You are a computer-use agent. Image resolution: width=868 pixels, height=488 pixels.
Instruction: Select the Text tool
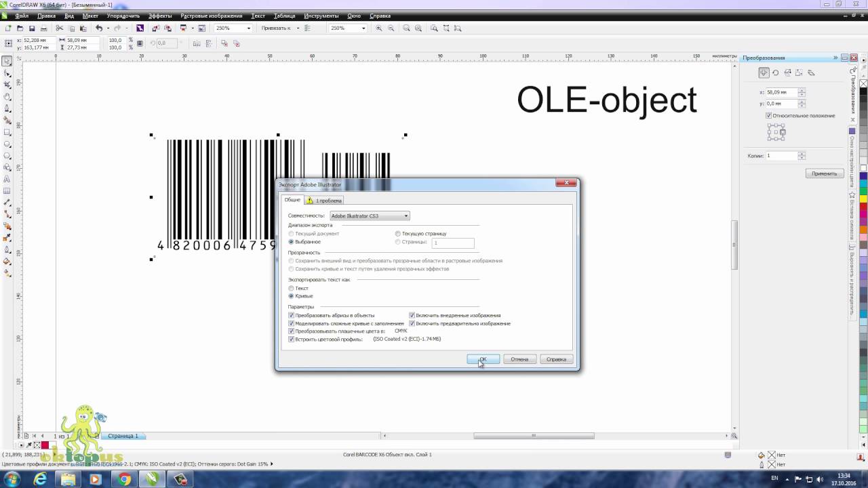pyautogui.click(x=7, y=180)
